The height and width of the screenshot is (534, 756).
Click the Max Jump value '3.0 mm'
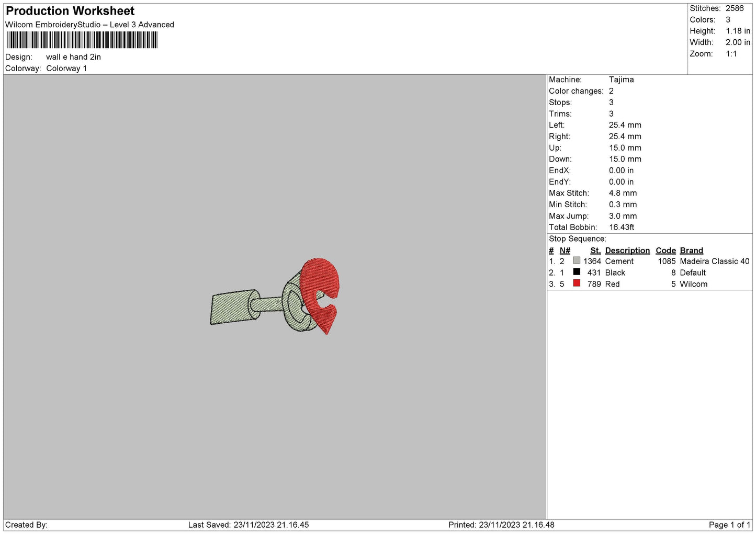point(623,216)
